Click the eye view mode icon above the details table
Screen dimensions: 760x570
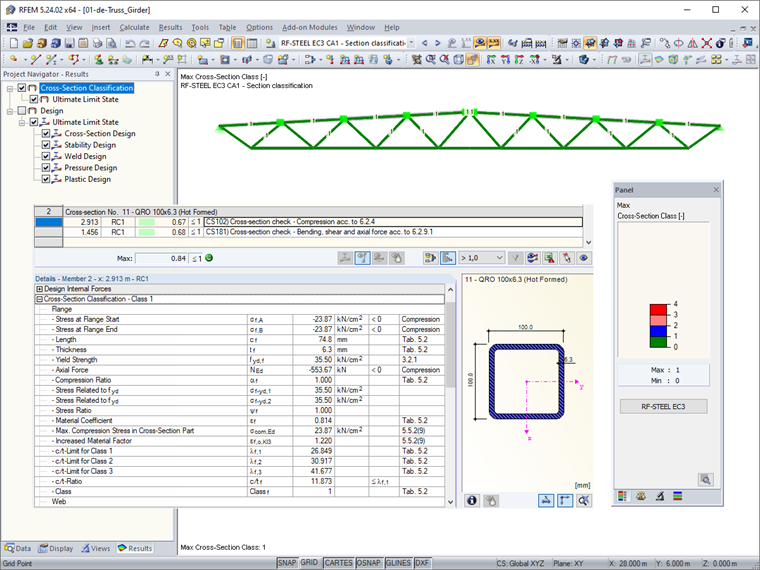coord(584,258)
